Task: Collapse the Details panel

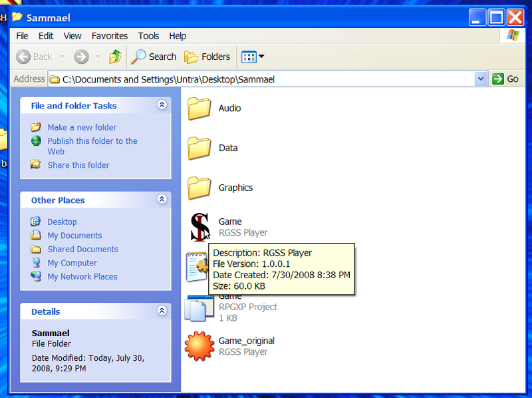Action: pos(162,310)
